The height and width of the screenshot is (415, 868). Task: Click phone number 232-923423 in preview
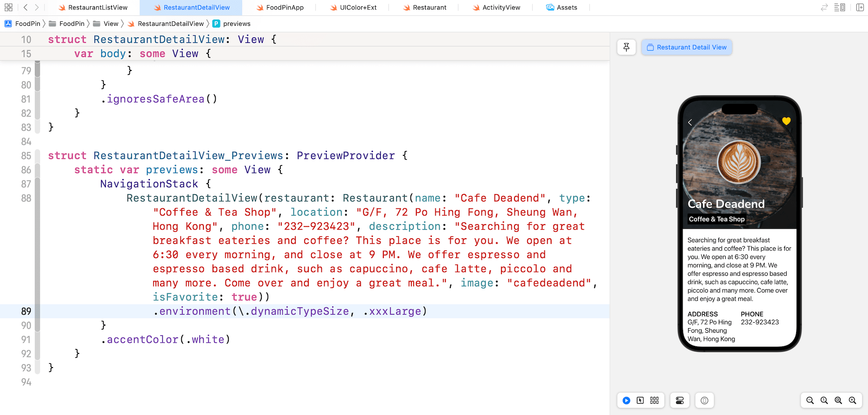[759, 322]
